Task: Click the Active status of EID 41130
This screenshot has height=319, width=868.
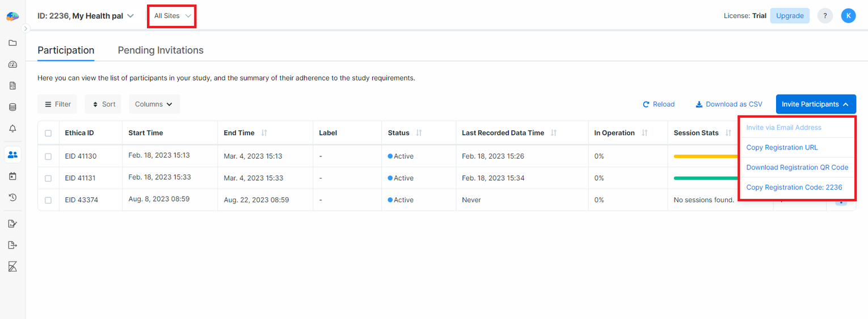Action: (401, 156)
